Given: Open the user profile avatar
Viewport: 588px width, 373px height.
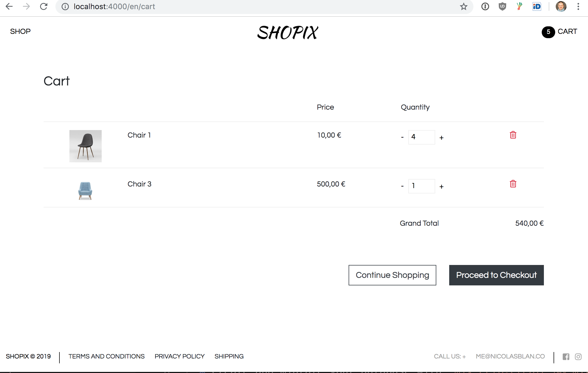Looking at the screenshot, I should pyautogui.click(x=561, y=6).
